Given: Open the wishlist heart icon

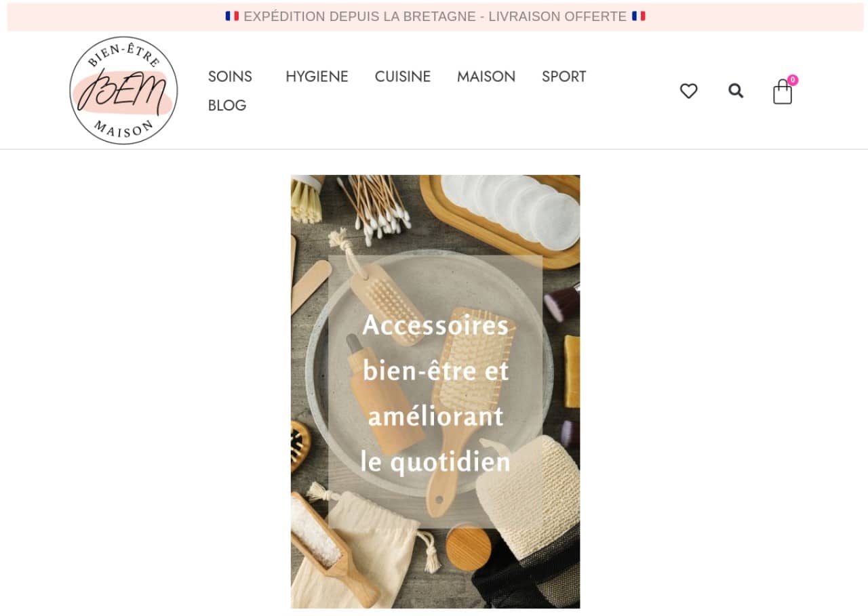Looking at the screenshot, I should coord(688,91).
